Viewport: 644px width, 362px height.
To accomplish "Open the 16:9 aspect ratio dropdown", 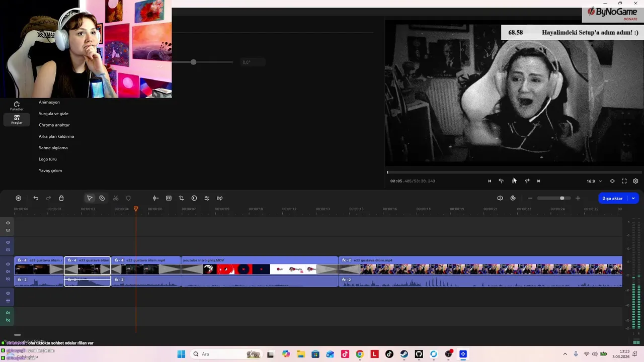I will point(594,181).
